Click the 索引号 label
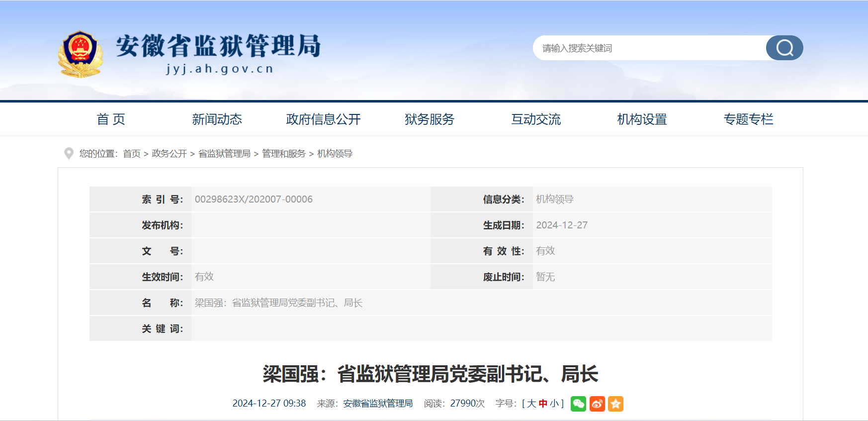 tap(163, 199)
